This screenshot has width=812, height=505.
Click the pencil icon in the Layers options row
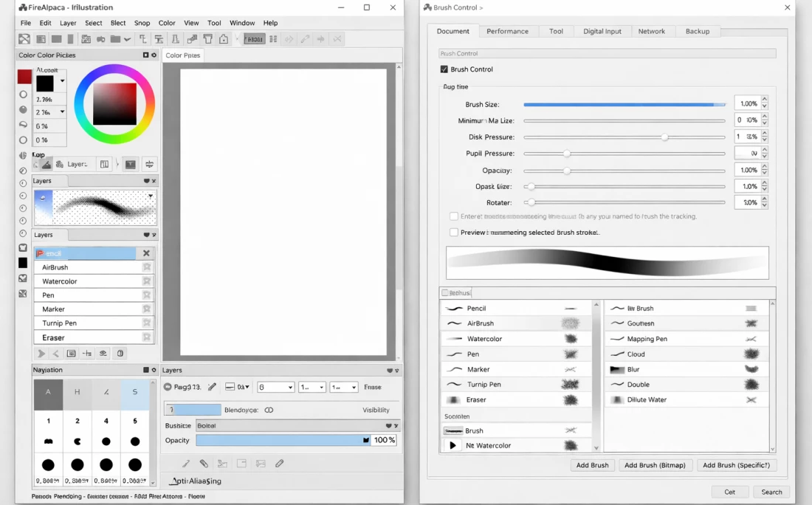pos(212,387)
